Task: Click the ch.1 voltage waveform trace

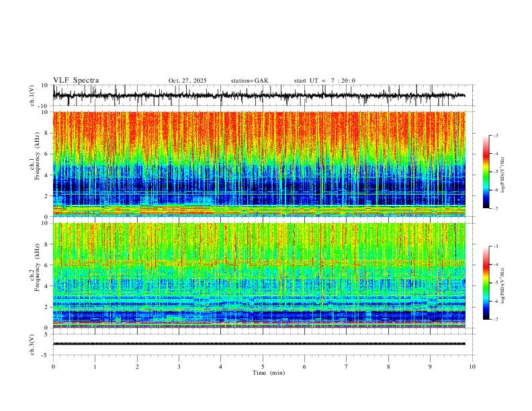Action: pyautogui.click(x=259, y=95)
